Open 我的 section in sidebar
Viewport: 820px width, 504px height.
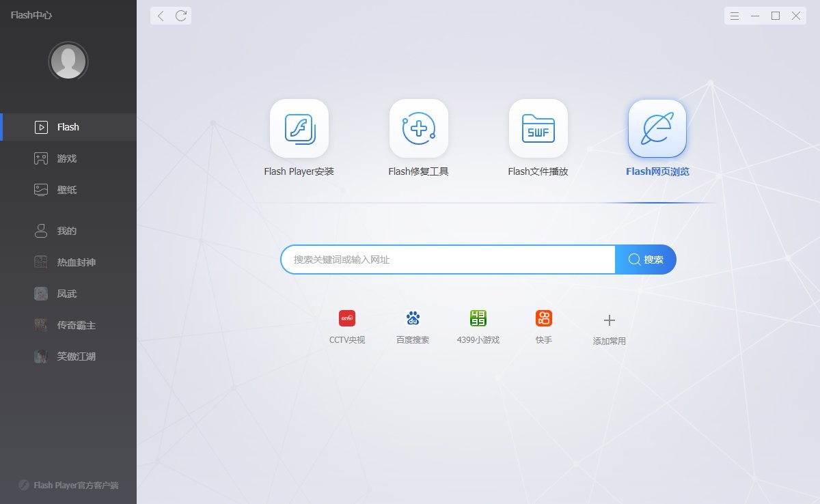[x=67, y=231]
